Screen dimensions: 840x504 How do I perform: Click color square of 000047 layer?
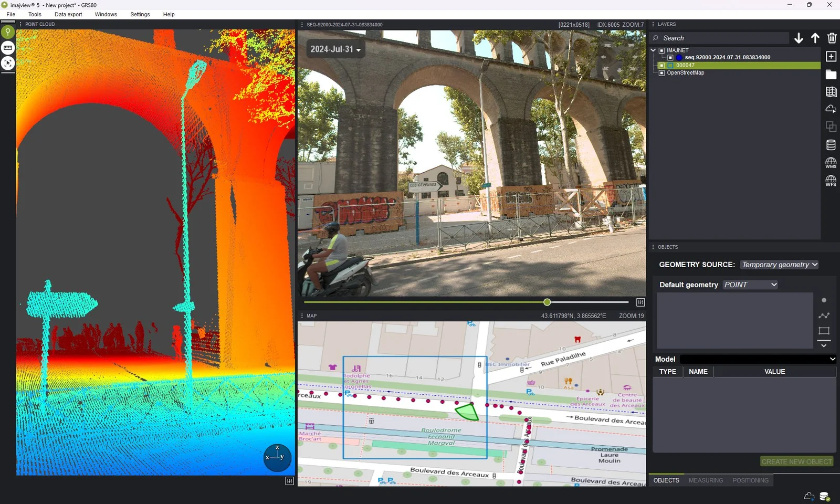tap(670, 66)
